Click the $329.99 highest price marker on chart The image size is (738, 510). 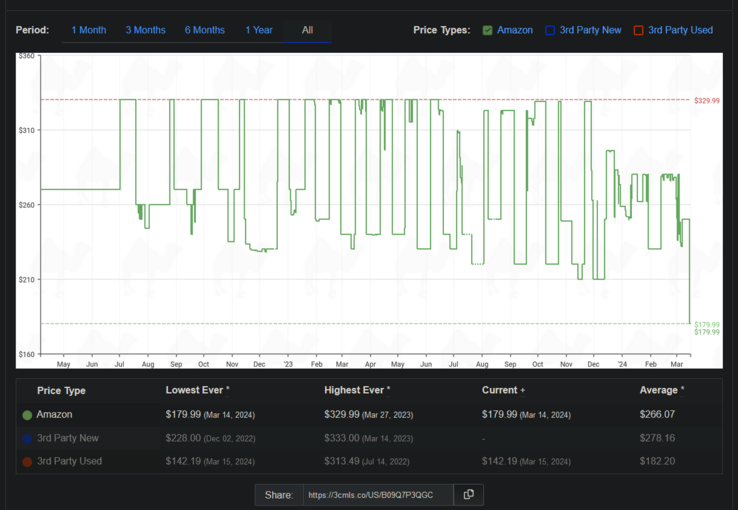point(706,100)
